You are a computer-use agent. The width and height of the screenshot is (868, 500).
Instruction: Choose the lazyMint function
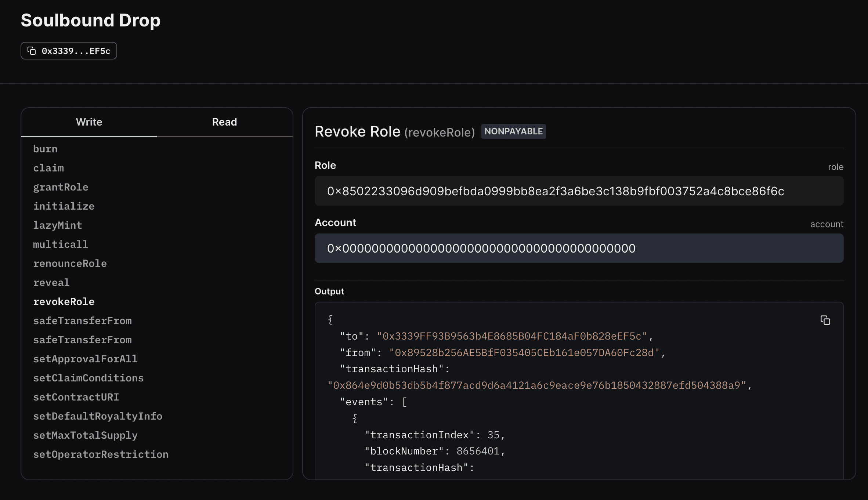pos(58,225)
